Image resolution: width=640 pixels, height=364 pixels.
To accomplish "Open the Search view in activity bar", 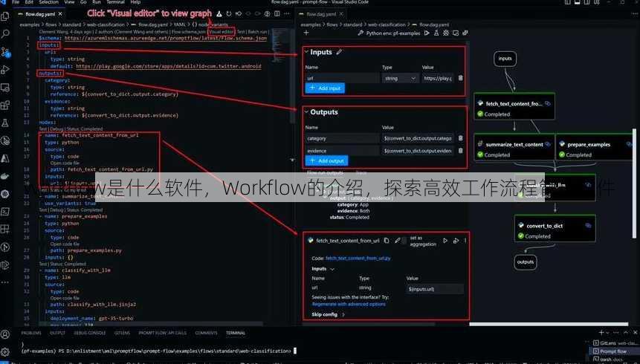I will tap(5, 34).
